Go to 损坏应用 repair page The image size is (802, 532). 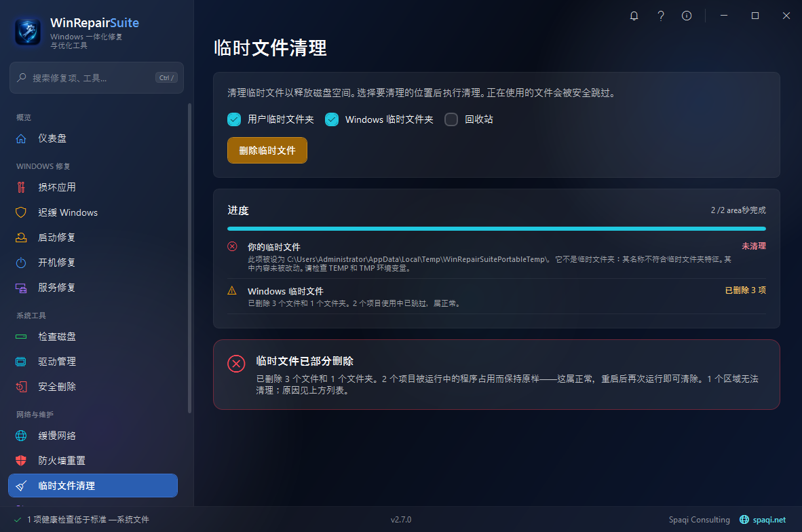(93, 187)
